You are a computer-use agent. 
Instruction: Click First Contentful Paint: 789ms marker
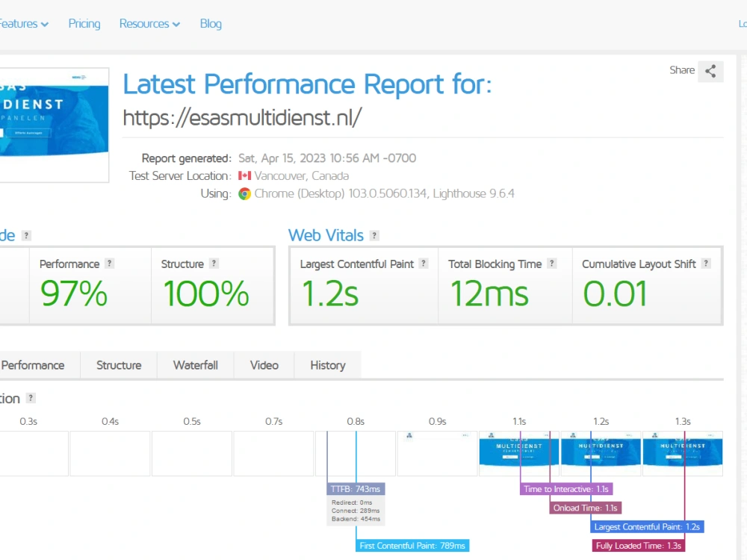(412, 546)
